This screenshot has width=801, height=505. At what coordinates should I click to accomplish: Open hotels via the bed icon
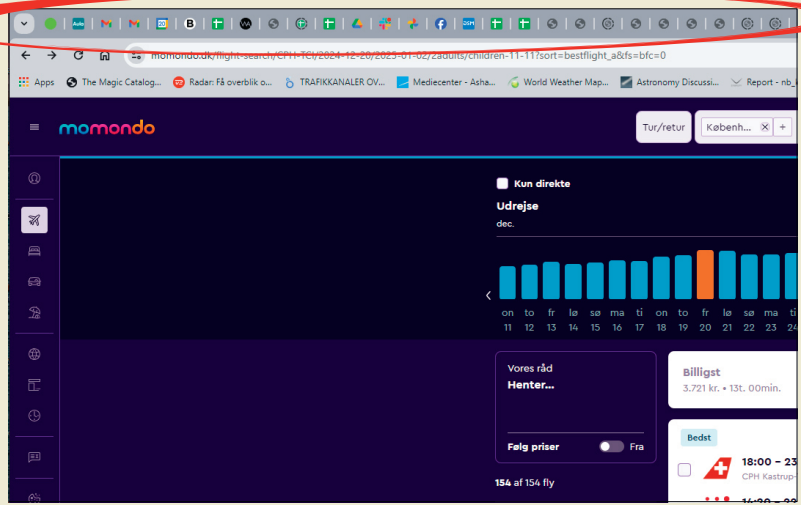tap(34, 251)
